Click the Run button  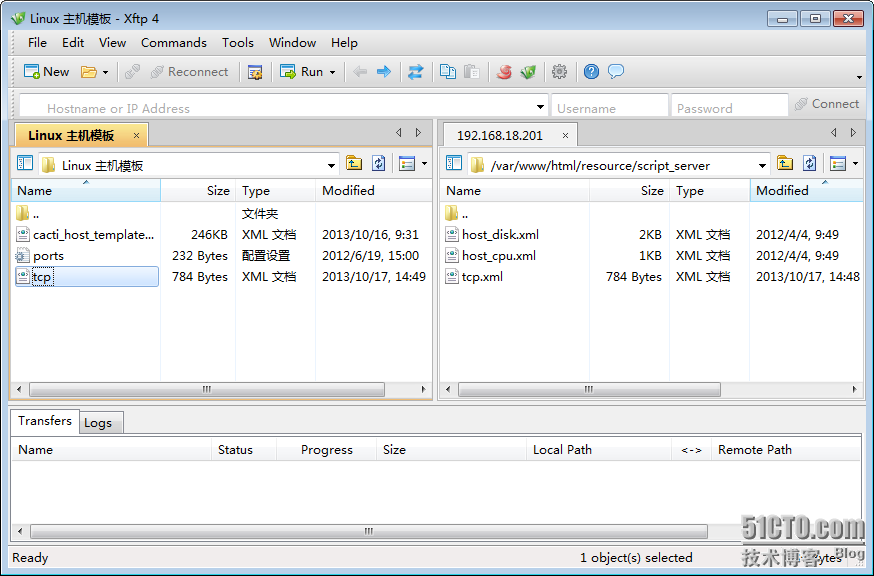[302, 72]
